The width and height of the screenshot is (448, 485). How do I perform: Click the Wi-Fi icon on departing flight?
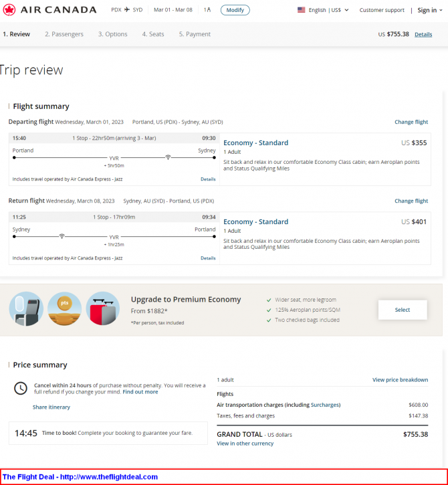pos(168,157)
